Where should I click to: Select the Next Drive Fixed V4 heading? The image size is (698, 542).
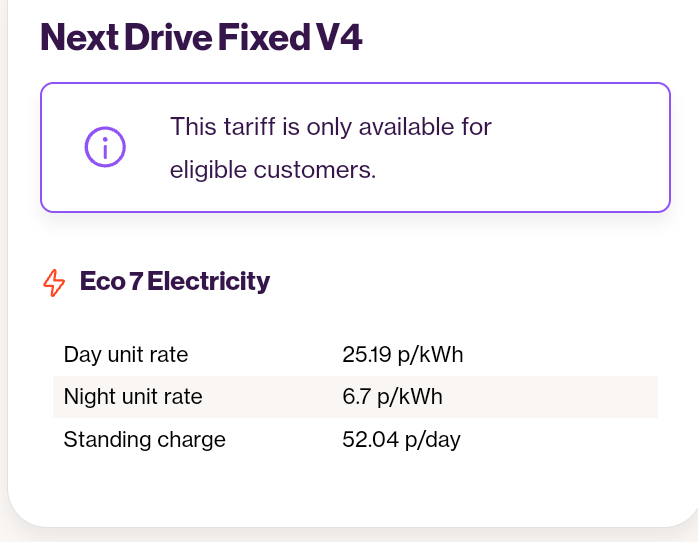pyautogui.click(x=201, y=37)
